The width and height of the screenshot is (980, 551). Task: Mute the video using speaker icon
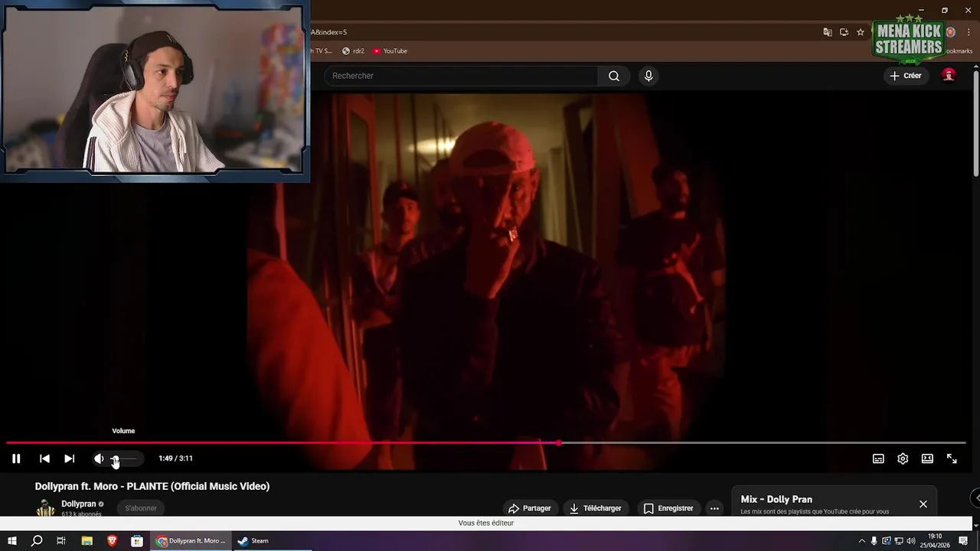pos(99,458)
